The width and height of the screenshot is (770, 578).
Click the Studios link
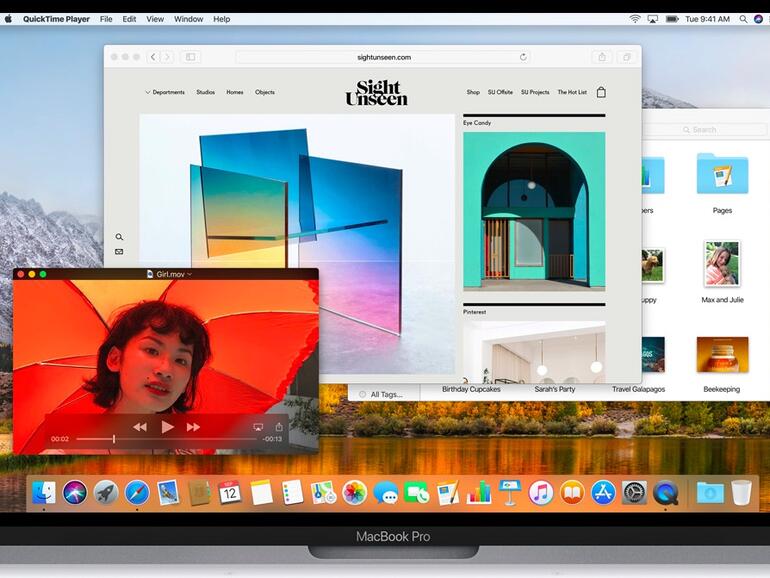206,92
